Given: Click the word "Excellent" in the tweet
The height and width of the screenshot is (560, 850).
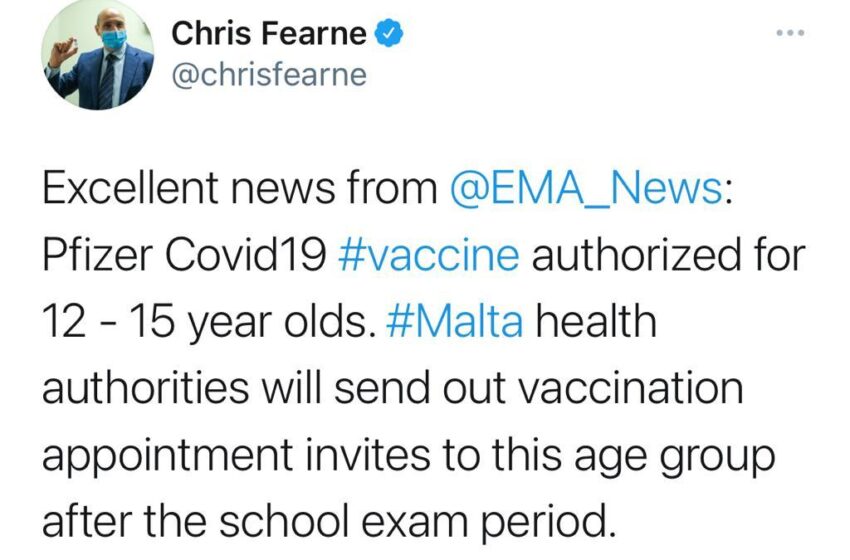Looking at the screenshot, I should (130, 189).
